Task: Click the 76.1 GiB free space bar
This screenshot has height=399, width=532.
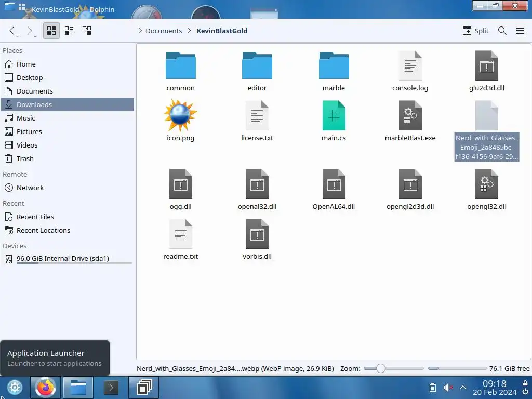Action: [x=457, y=368]
